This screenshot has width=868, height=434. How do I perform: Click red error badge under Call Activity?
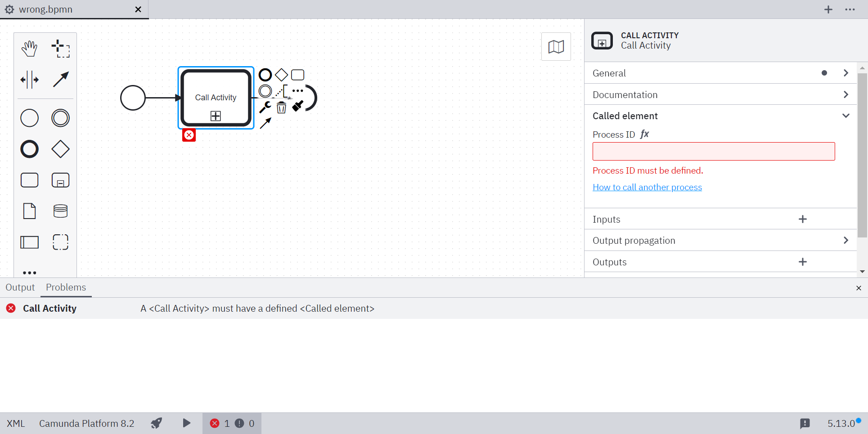pos(189,135)
